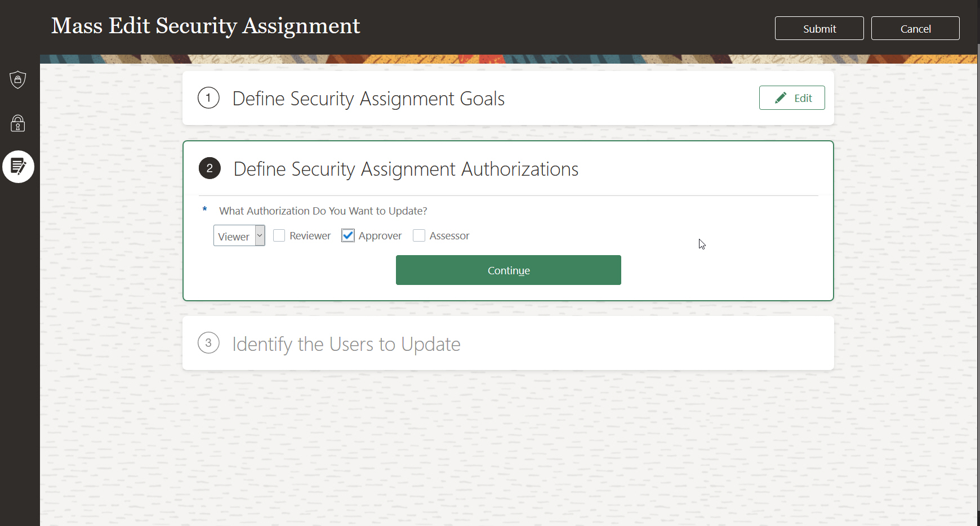980x526 pixels.
Task: Enable the Reviewer checkbox
Action: point(279,235)
